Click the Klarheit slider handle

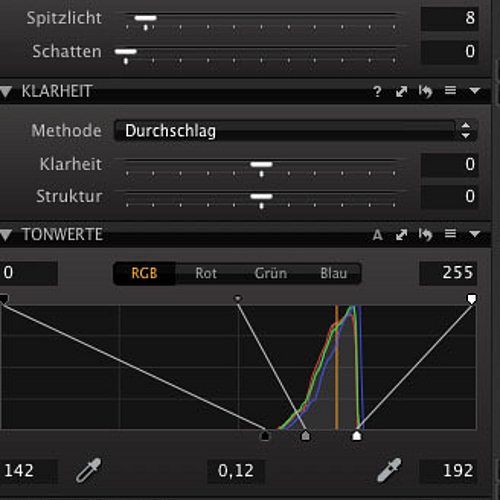261,165
